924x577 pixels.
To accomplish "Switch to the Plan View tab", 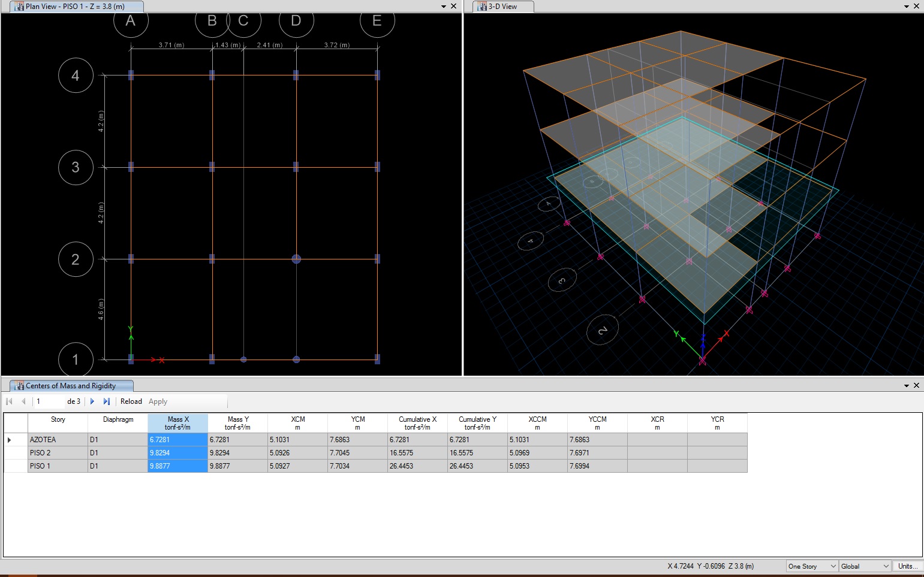I will pos(75,7).
